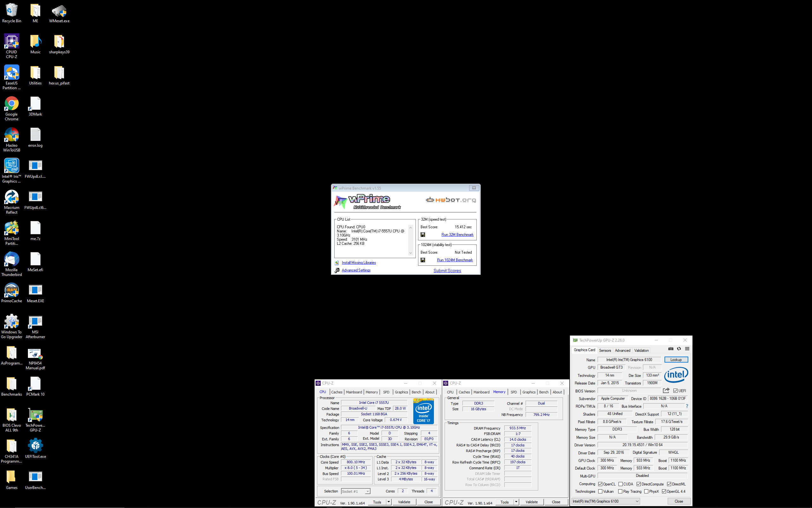Open the MSI Afterburner desktop icon
The height and width of the screenshot is (508, 812).
click(35, 327)
